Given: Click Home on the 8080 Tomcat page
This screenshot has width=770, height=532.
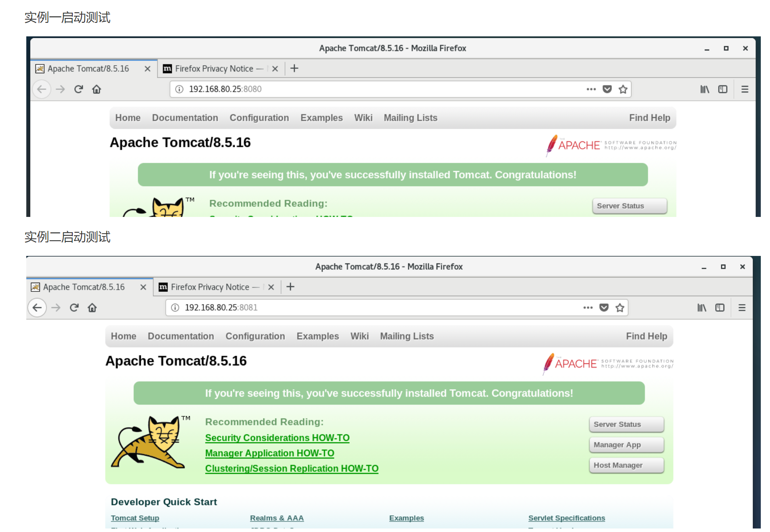Looking at the screenshot, I should click(x=128, y=118).
